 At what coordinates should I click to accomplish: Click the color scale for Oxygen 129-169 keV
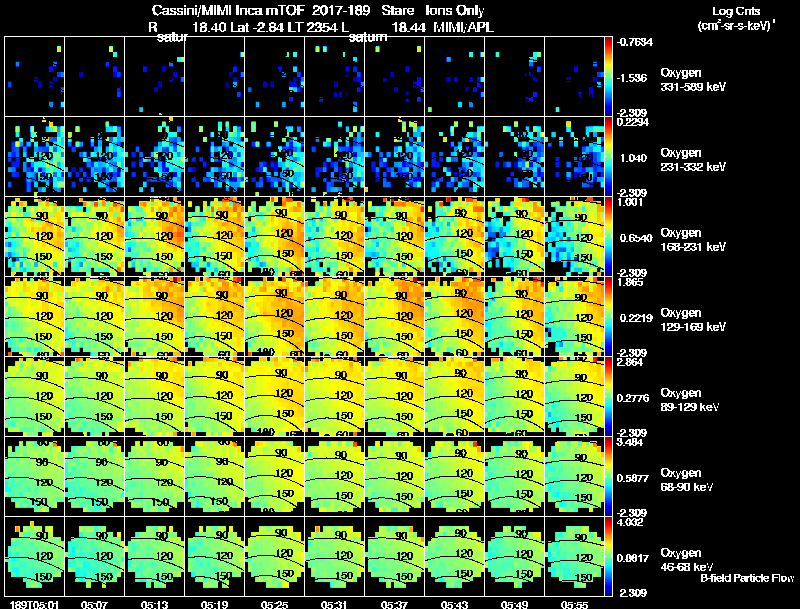coord(608,316)
